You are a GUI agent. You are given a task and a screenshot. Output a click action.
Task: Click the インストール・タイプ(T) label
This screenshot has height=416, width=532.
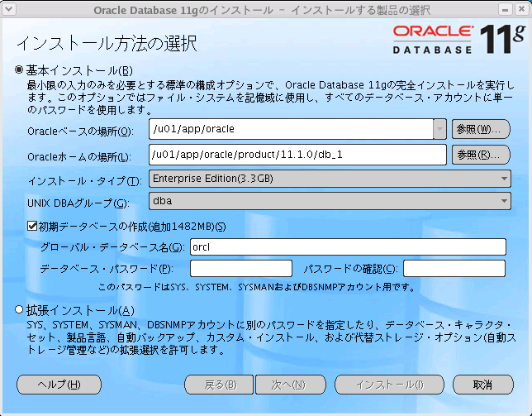tap(84, 180)
